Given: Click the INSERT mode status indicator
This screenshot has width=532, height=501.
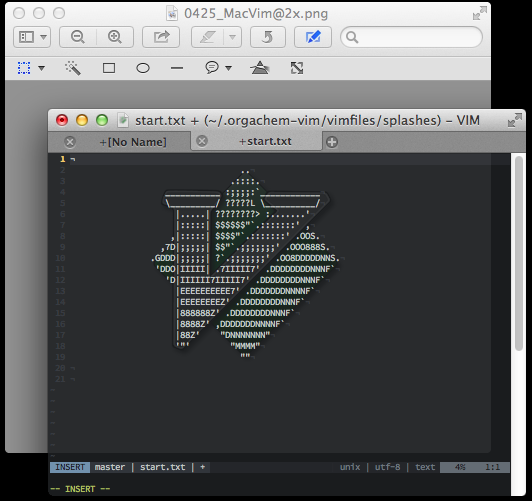Looking at the screenshot, I should click(x=70, y=467).
